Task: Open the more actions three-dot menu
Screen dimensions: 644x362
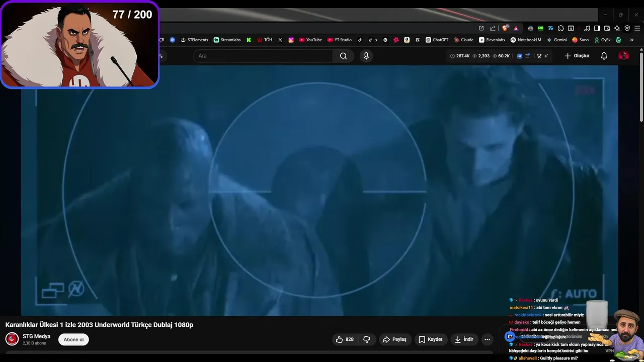Action: click(487, 339)
